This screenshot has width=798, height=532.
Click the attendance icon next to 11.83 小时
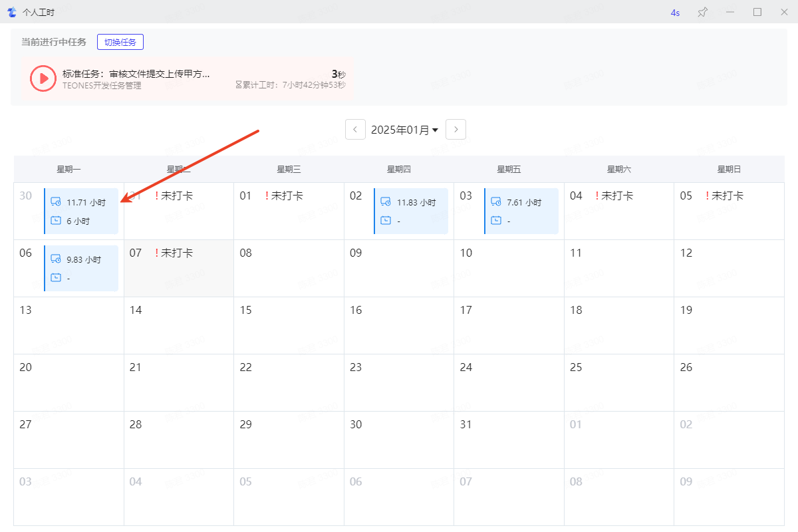(386, 202)
